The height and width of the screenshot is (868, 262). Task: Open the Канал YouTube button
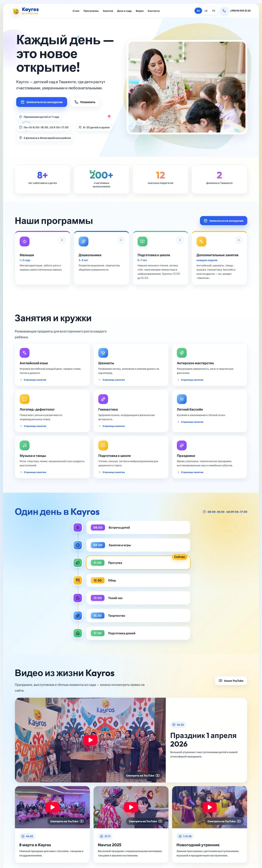(231, 681)
